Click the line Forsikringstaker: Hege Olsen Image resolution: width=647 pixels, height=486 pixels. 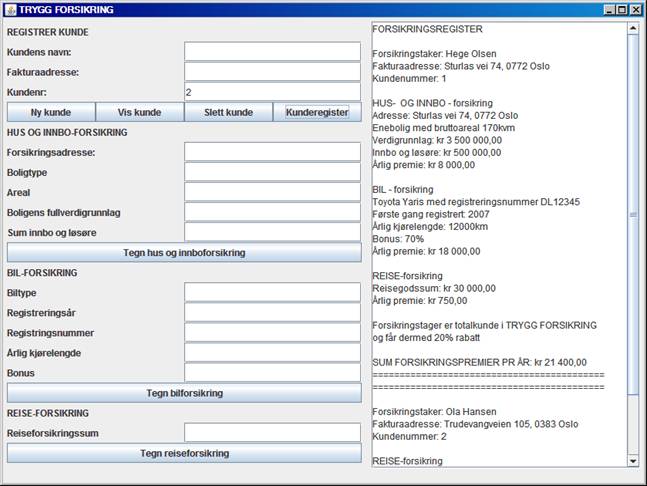(x=434, y=54)
